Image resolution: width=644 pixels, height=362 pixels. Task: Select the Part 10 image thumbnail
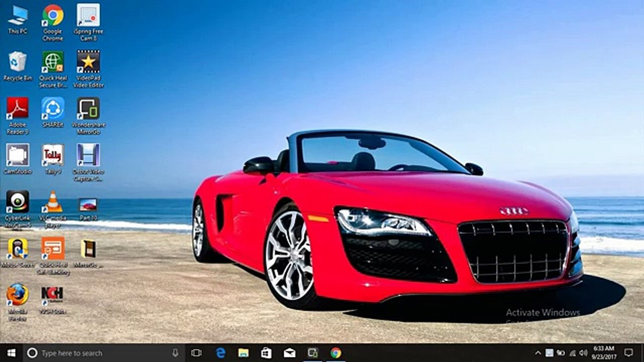pos(88,209)
